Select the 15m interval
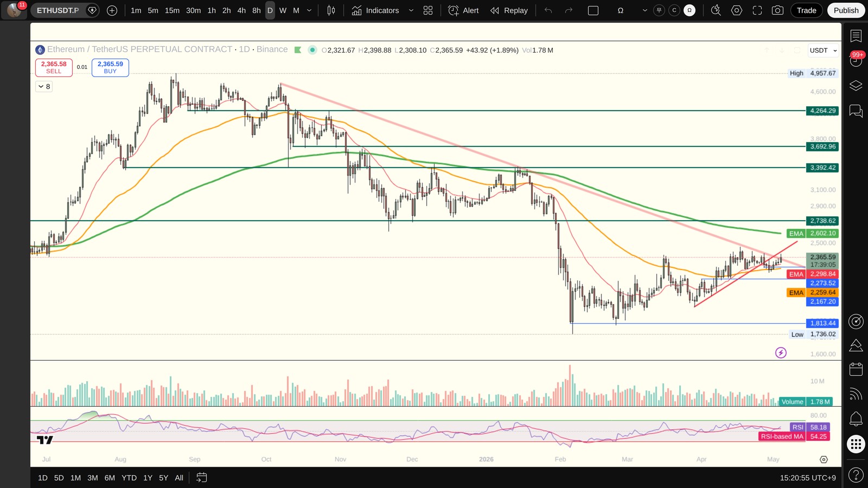Image resolution: width=868 pixels, height=488 pixels. tap(172, 10)
